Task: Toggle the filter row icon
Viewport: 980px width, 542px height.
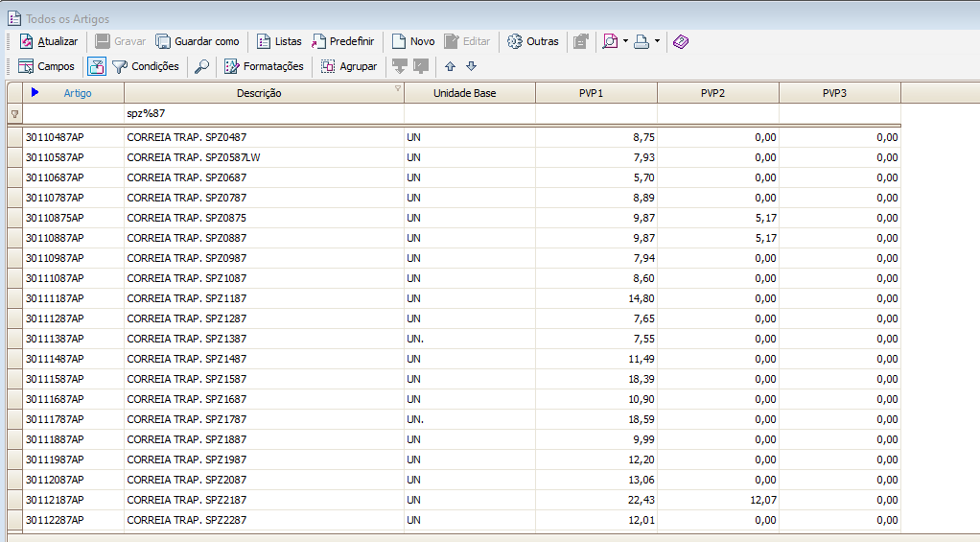Action: click(x=97, y=66)
